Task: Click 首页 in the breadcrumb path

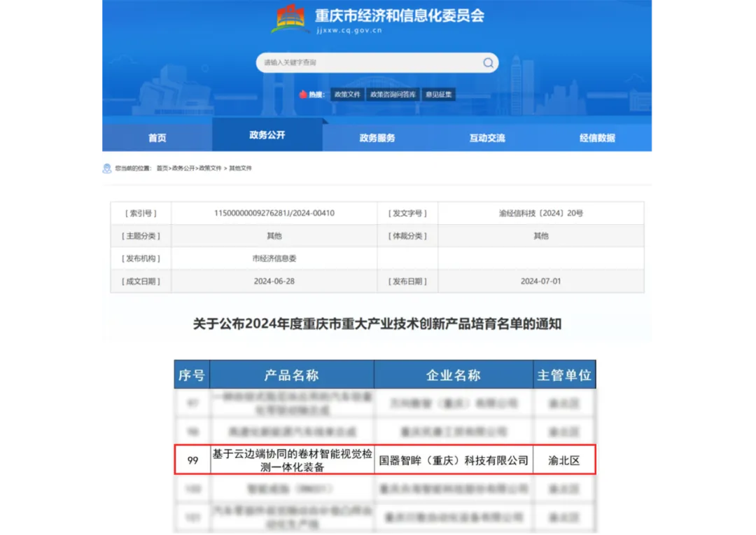Action: tap(162, 169)
